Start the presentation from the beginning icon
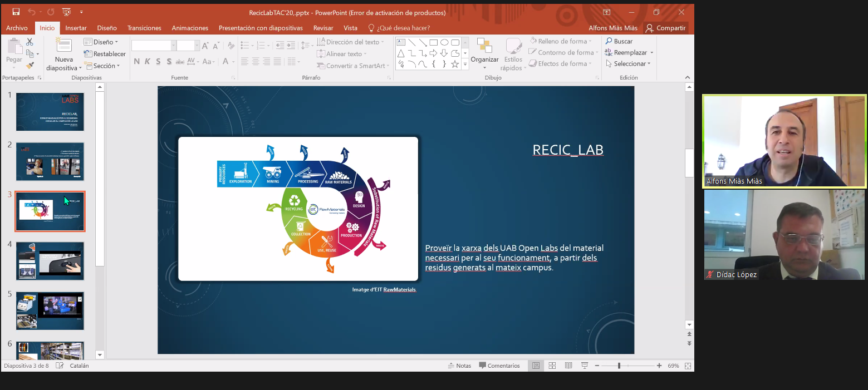 pos(67,12)
